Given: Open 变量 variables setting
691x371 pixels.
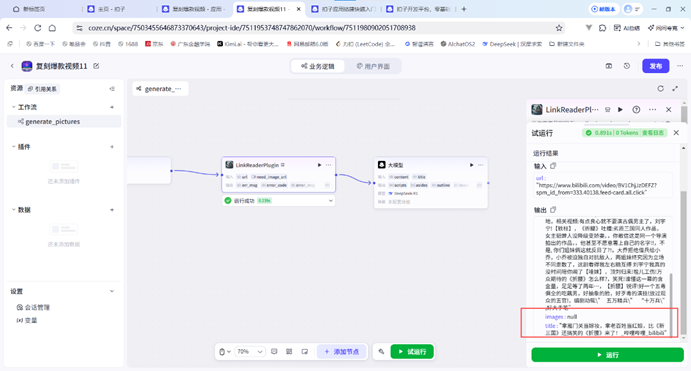Looking at the screenshot, I should pyautogui.click(x=27, y=320).
